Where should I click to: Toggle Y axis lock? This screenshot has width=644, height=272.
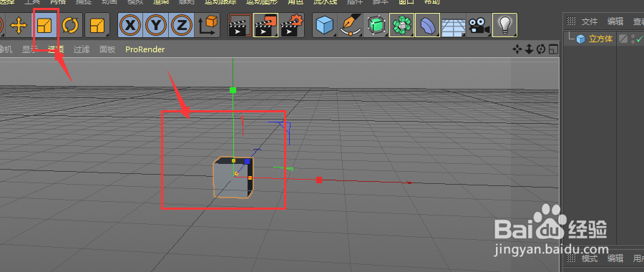(x=156, y=26)
